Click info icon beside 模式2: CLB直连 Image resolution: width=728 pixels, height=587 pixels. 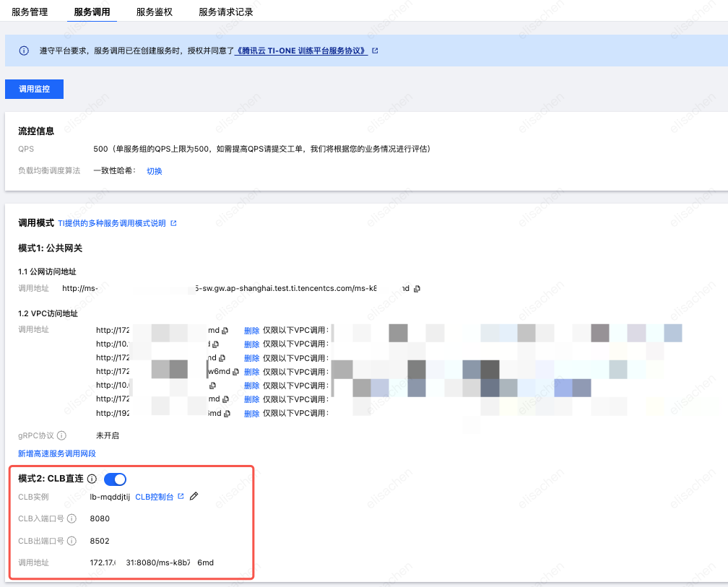(92, 479)
